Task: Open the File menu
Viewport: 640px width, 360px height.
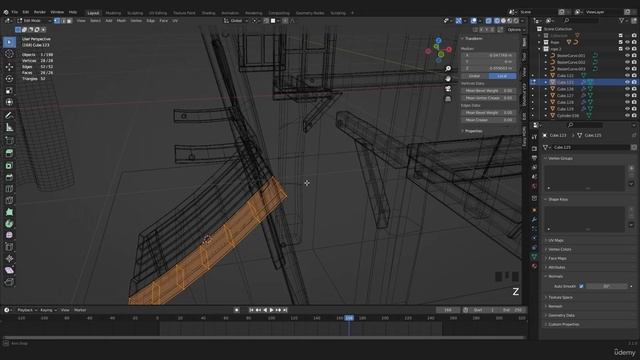Action: pos(15,12)
